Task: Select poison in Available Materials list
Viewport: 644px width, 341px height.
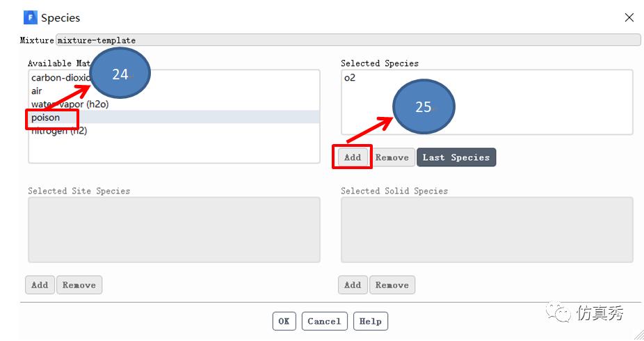Action: (x=46, y=118)
